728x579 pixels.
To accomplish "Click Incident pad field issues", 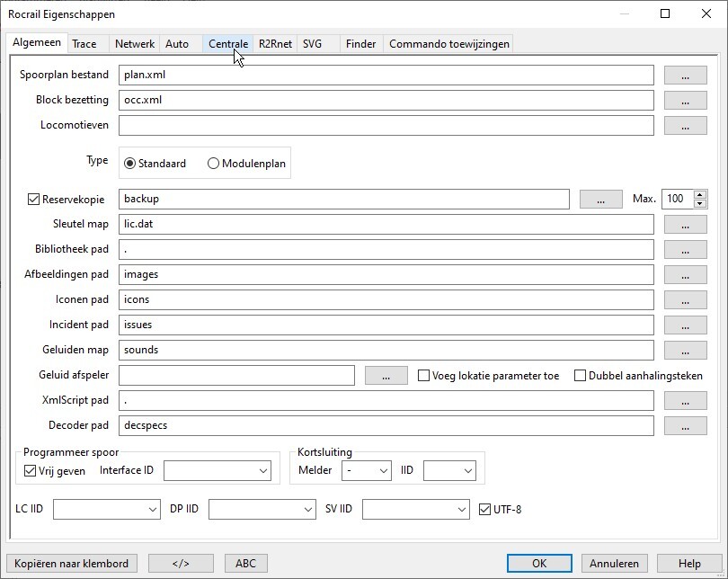I will click(386, 325).
